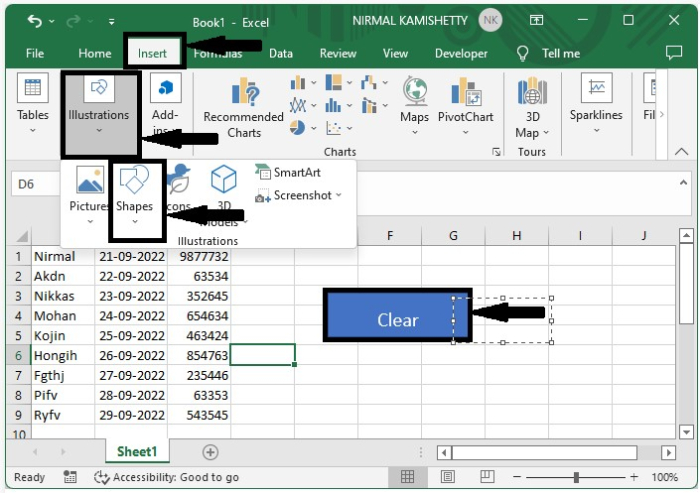Switch to the Developer tab
This screenshot has width=700, height=493.
pyautogui.click(x=461, y=54)
